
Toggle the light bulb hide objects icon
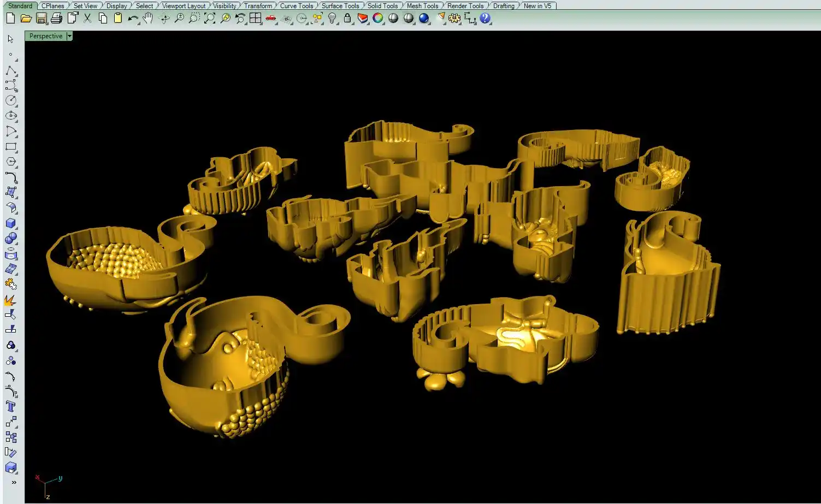(332, 18)
